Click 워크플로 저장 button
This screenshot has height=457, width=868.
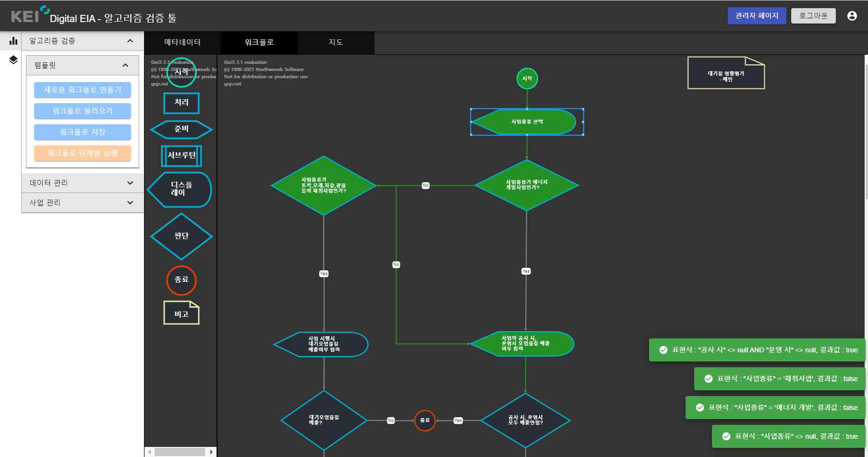83,132
